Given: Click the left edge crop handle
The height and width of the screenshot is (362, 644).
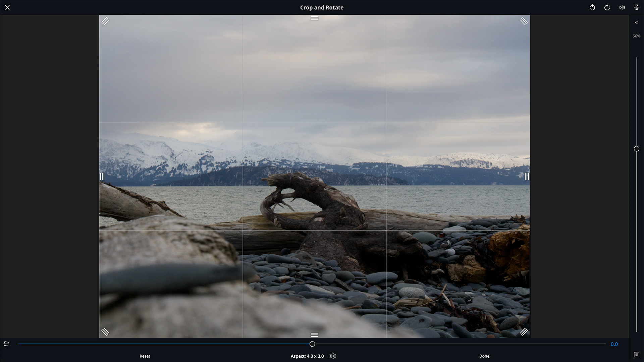Looking at the screenshot, I should click(102, 176).
